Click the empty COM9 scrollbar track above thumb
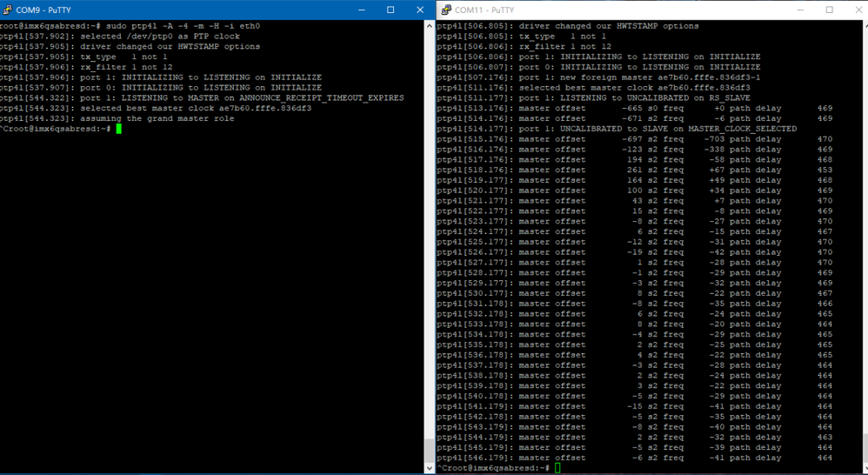868x475 pixels. tap(430, 232)
